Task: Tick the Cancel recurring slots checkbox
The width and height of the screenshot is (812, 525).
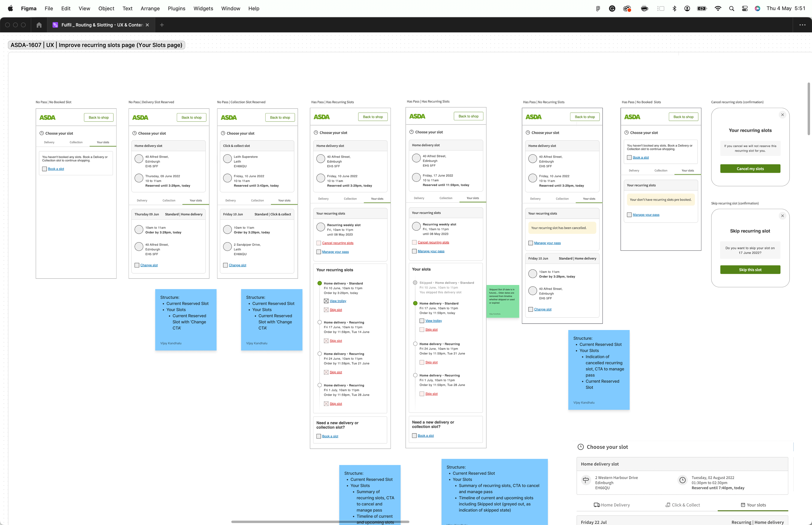Action: pyautogui.click(x=319, y=243)
